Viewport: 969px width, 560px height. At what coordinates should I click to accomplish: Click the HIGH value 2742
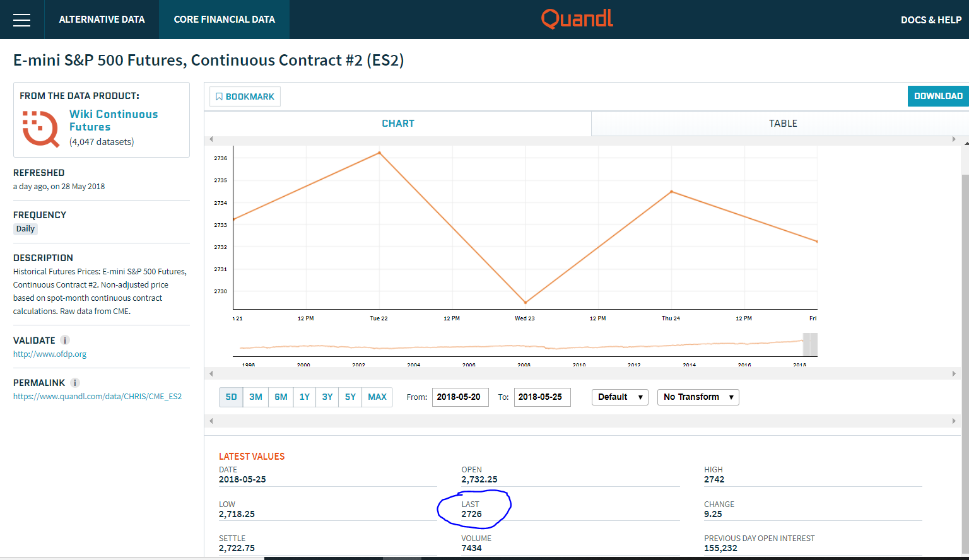pyautogui.click(x=714, y=479)
